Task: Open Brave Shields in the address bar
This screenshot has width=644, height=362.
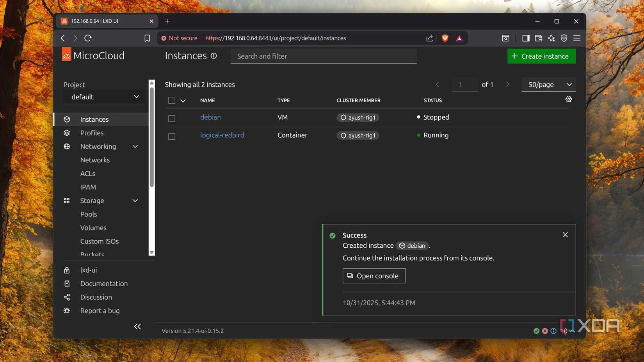Action: [445, 38]
